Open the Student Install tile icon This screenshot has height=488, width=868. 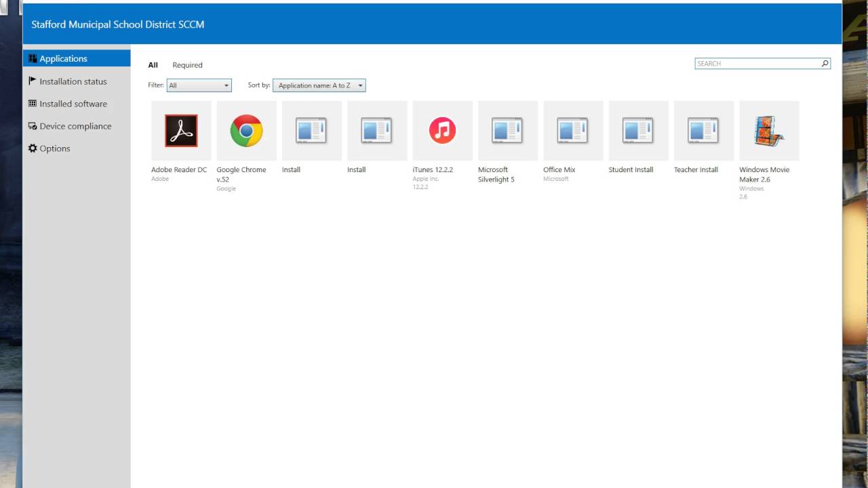pyautogui.click(x=639, y=131)
